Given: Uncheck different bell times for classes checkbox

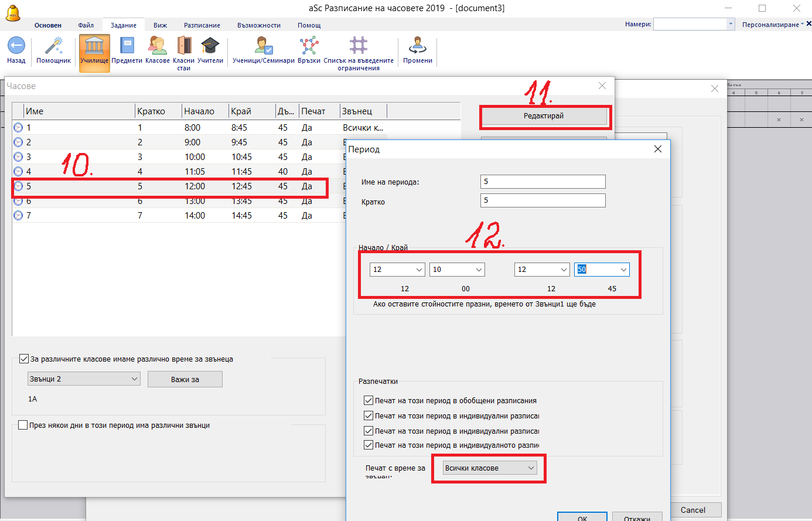Looking at the screenshot, I should 24,359.
